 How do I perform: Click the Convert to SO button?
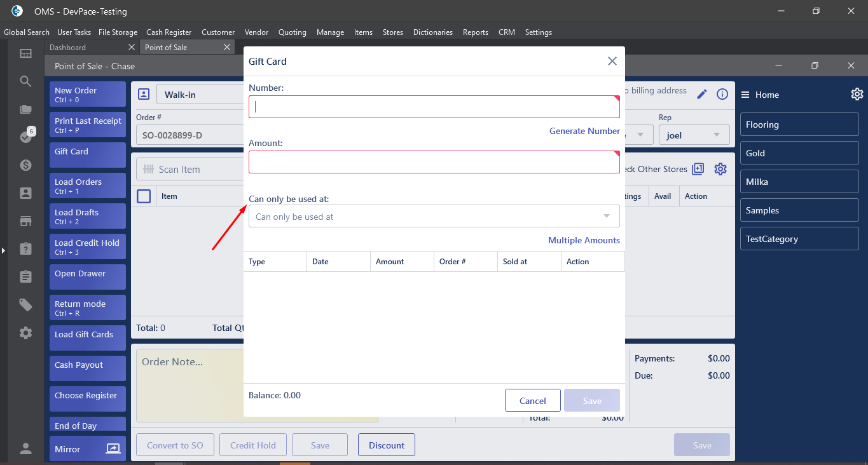pyautogui.click(x=175, y=445)
